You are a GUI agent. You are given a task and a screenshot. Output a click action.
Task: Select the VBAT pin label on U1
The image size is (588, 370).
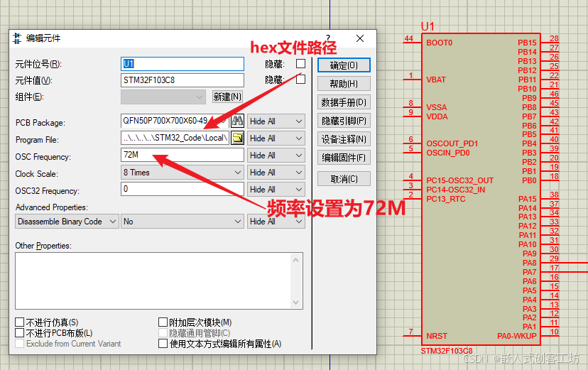point(436,80)
